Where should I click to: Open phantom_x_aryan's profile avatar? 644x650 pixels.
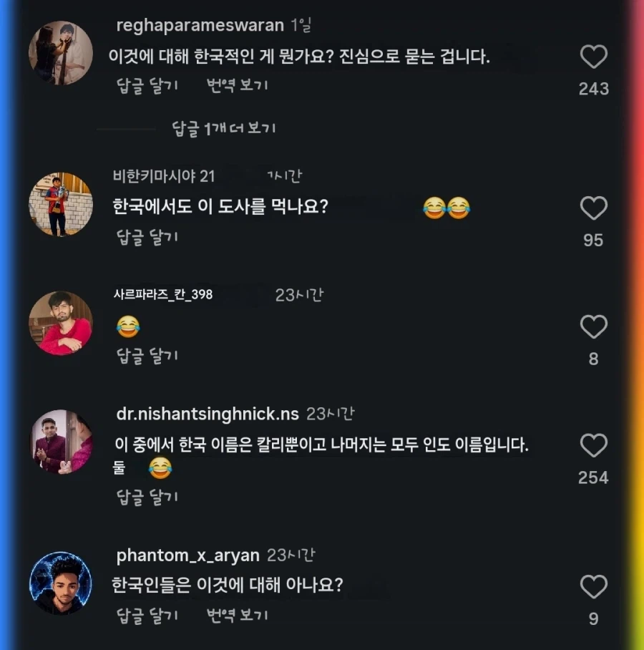(61, 583)
